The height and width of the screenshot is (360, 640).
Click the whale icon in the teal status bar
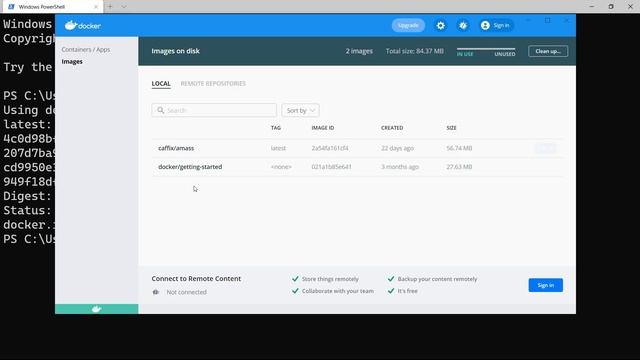pyautogui.click(x=97, y=309)
